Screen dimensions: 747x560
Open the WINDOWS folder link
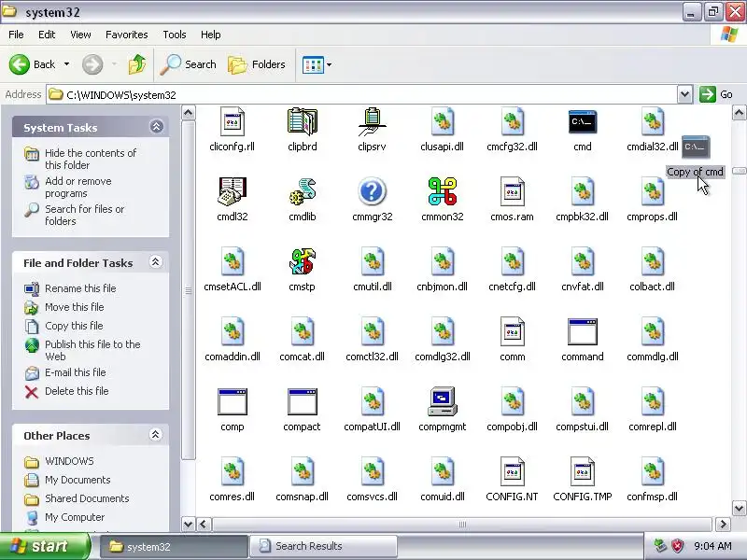[69, 461]
